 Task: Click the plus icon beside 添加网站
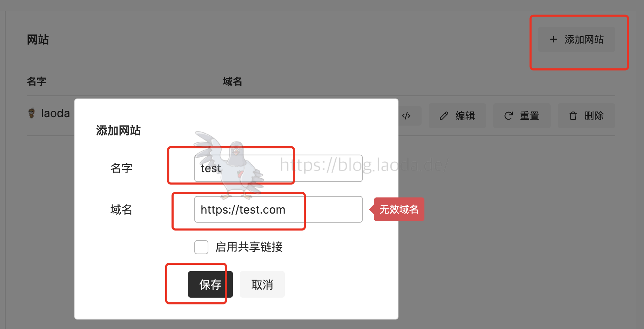click(553, 39)
